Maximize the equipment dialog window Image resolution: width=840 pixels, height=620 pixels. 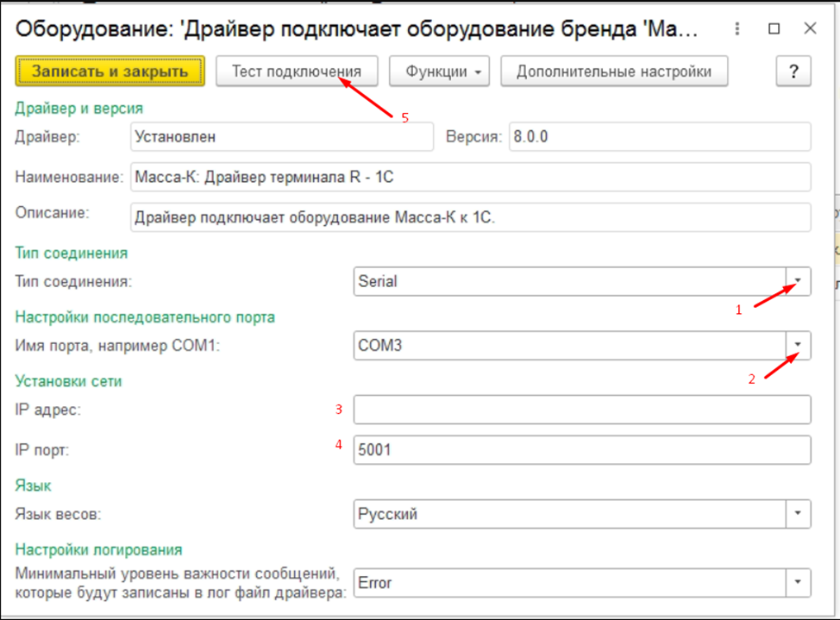(x=774, y=28)
